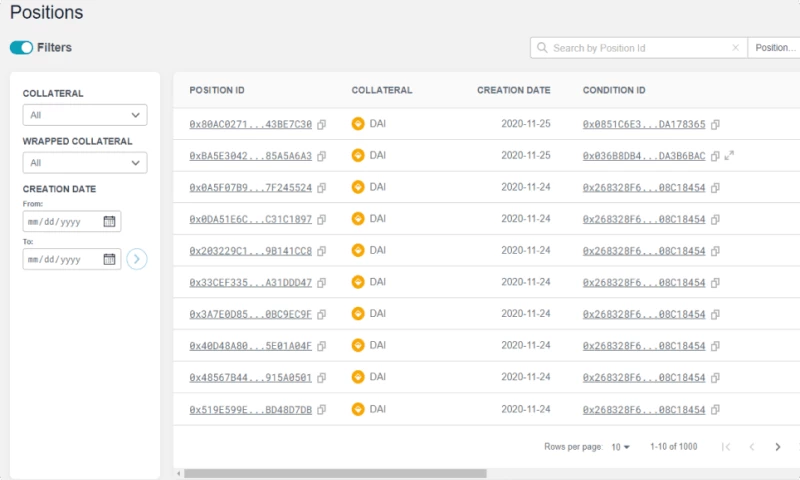Open condition 0x0851C6E3...DA178365
800x480 pixels.
644,124
